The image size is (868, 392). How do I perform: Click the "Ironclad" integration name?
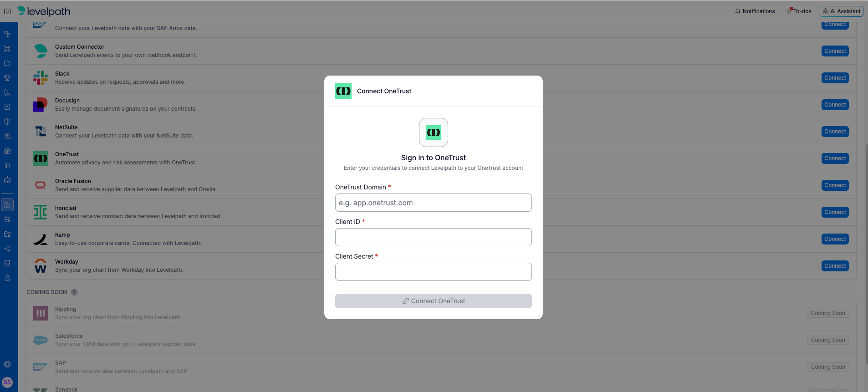66,208
